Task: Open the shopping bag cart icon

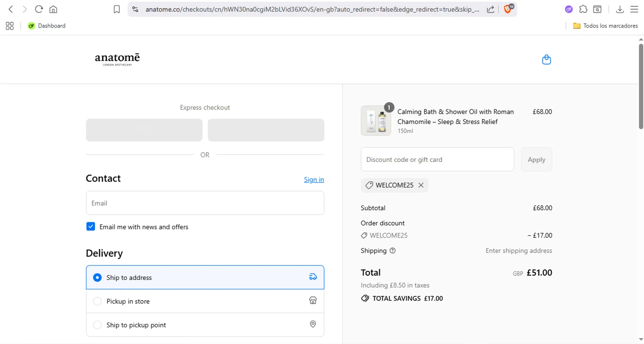Action: click(x=547, y=60)
